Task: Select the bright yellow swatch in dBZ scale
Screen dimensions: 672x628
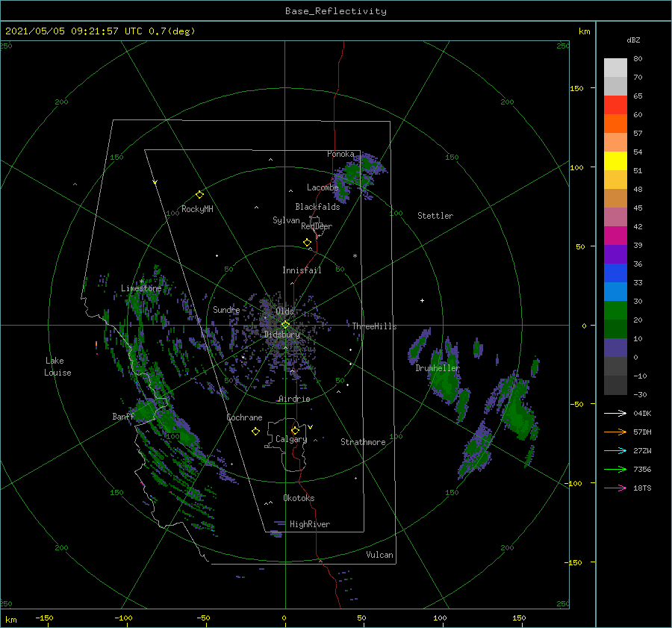Action: 615,161
